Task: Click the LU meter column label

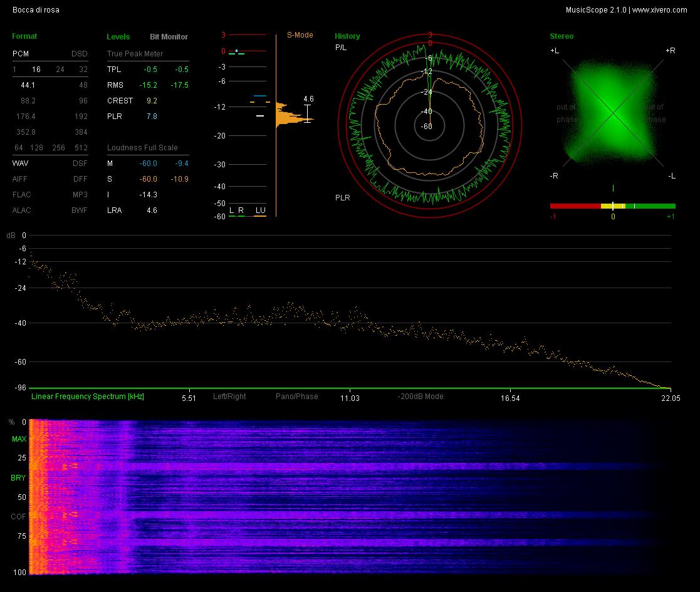Action: (260, 210)
